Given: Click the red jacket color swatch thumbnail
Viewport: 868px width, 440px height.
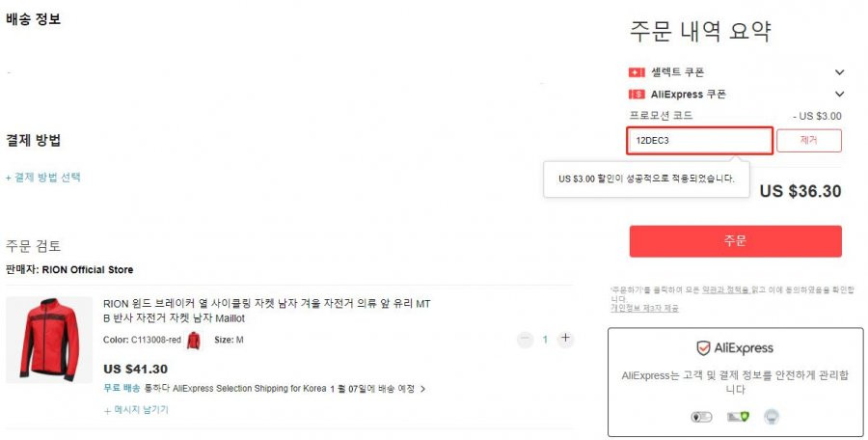Looking at the screenshot, I should [193, 341].
